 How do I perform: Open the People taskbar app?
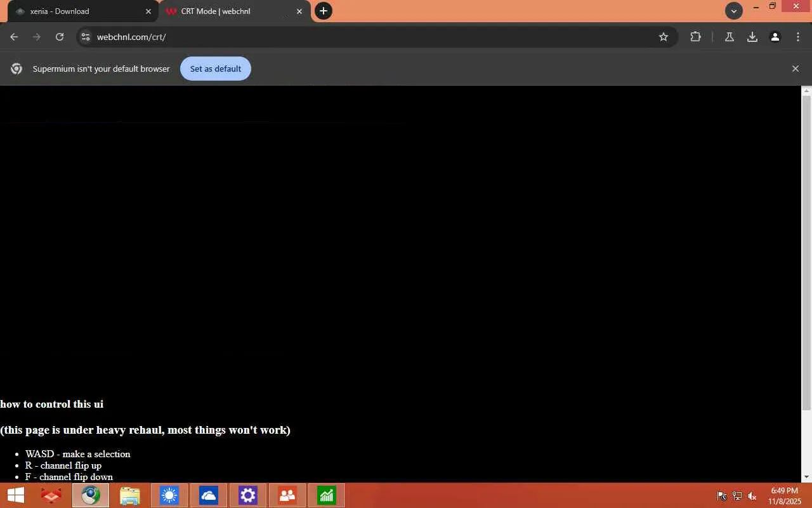coord(287,495)
